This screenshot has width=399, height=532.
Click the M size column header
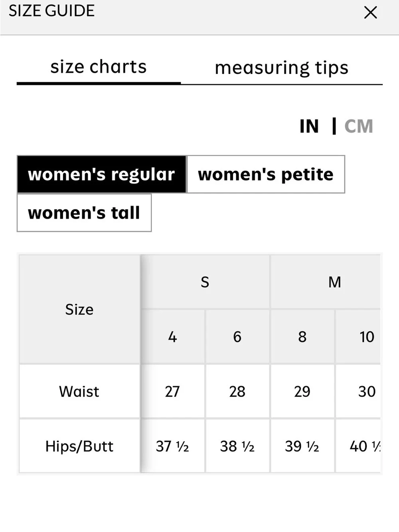click(326, 282)
